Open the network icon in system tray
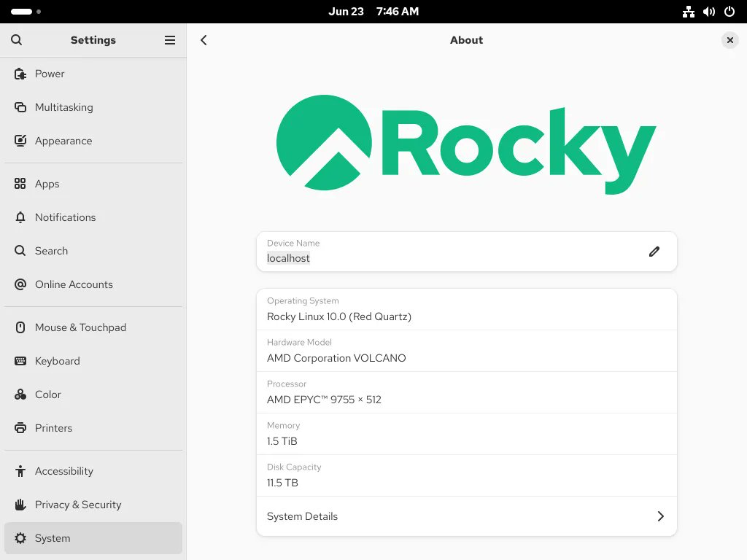The image size is (747, 560). coord(688,12)
